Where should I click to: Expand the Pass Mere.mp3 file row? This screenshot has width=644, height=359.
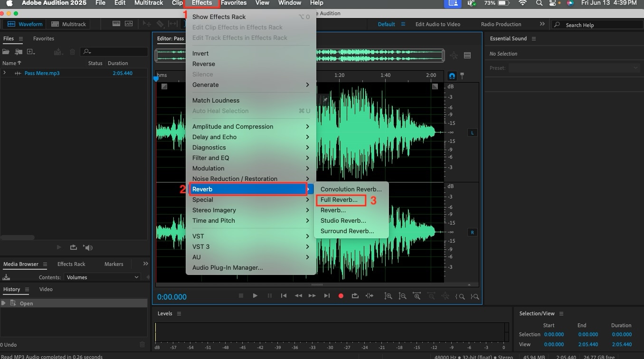[x=5, y=73]
